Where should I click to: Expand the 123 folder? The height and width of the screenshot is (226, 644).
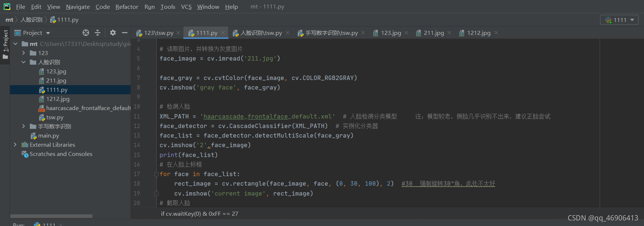pyautogui.click(x=23, y=53)
